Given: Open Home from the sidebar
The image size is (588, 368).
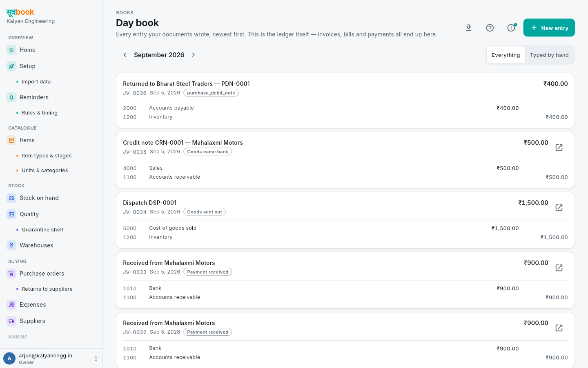Looking at the screenshot, I should coord(27,50).
